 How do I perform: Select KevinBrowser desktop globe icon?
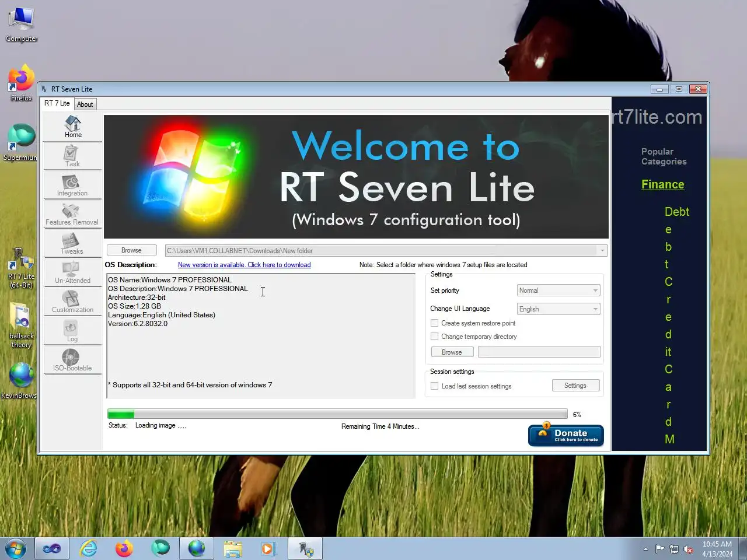(21, 381)
